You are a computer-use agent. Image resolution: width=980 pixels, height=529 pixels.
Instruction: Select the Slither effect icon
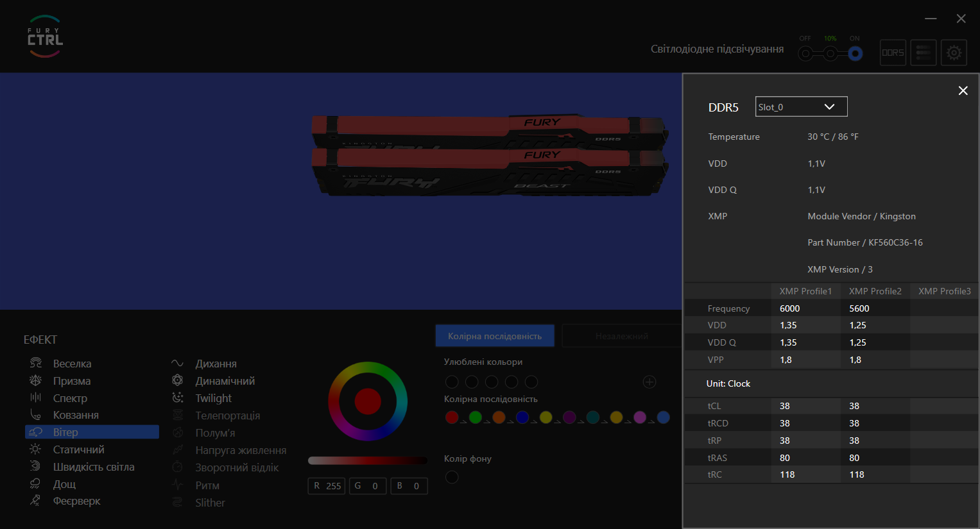178,502
